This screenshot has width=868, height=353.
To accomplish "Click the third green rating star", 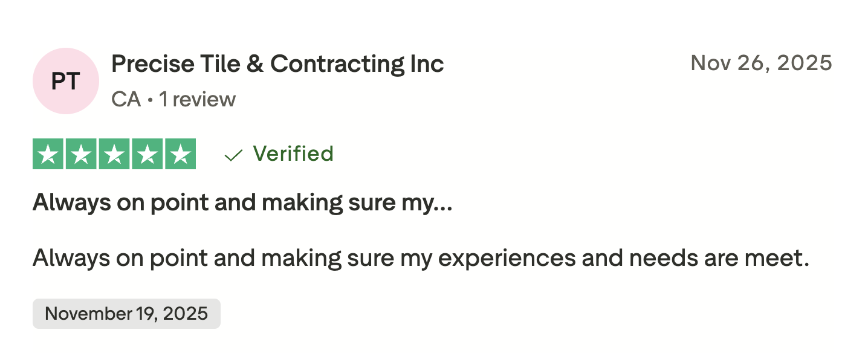I will click(x=114, y=154).
